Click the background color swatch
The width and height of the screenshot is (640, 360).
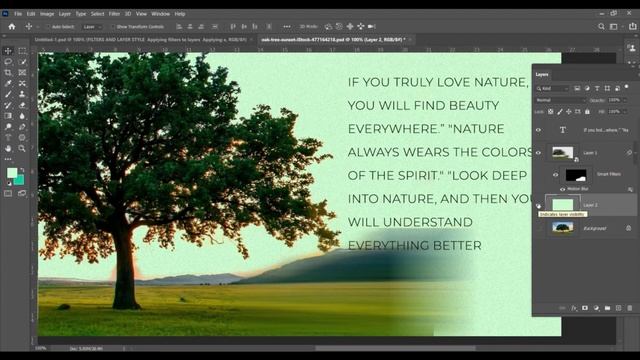(20, 180)
